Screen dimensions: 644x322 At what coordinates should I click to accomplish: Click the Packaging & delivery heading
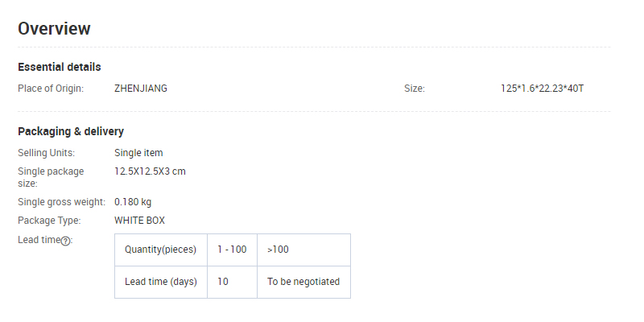coord(71,131)
